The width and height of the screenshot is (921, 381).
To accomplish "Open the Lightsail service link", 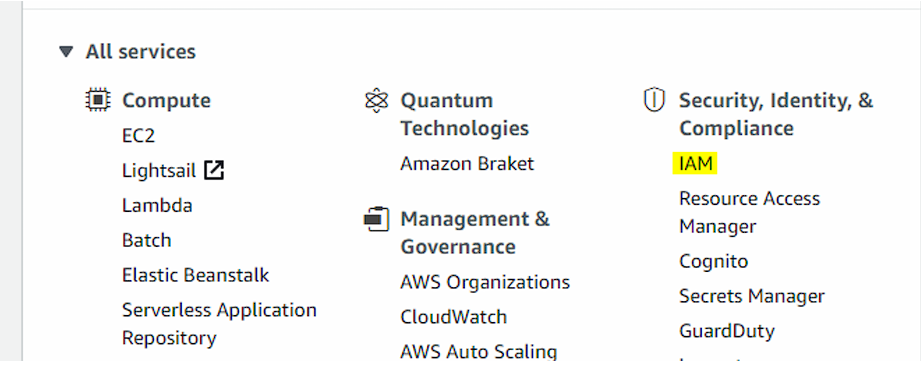I will (159, 171).
